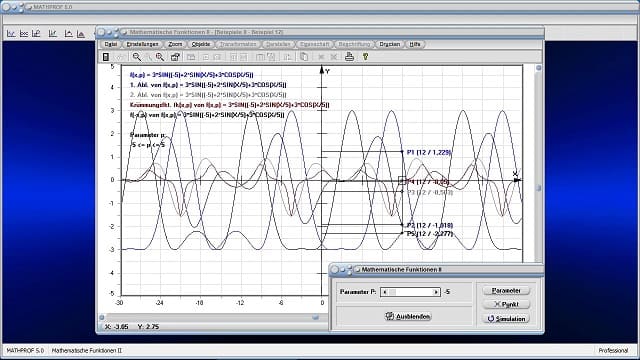640x360 pixels.
Task: Click the small square marker at P4 on x-axis
Action: (x=402, y=180)
